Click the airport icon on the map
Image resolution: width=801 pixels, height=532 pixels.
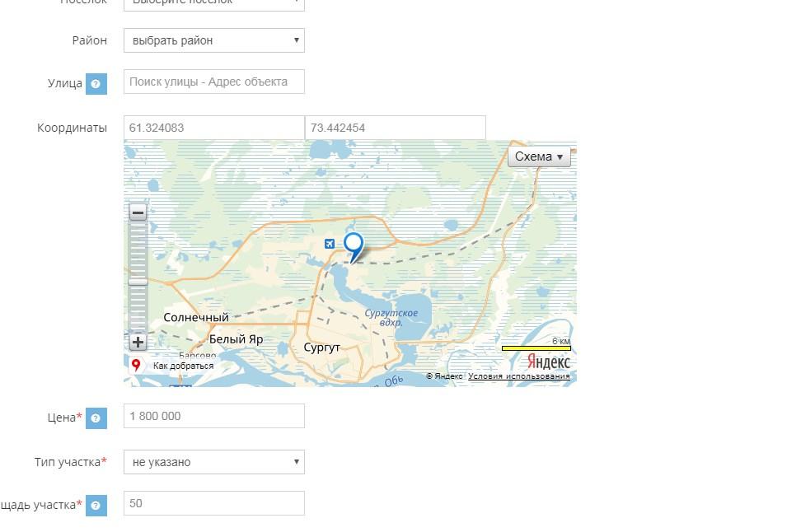click(330, 244)
